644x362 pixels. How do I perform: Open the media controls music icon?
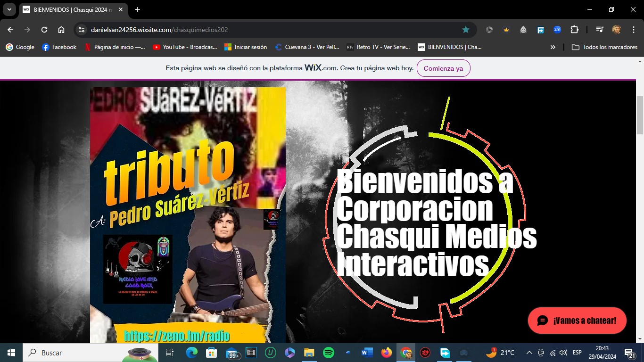(600, 30)
